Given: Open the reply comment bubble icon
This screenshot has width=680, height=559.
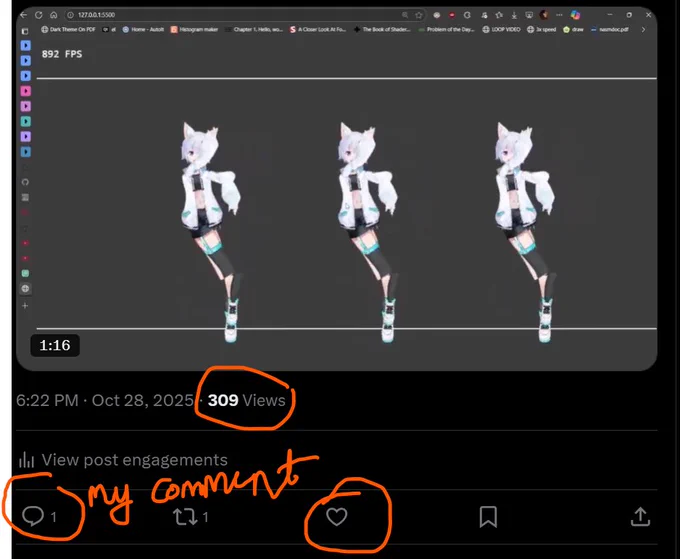Looking at the screenshot, I should (x=33, y=516).
